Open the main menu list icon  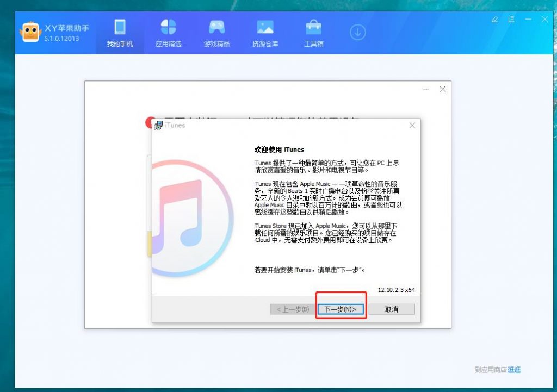pyautogui.click(x=511, y=19)
